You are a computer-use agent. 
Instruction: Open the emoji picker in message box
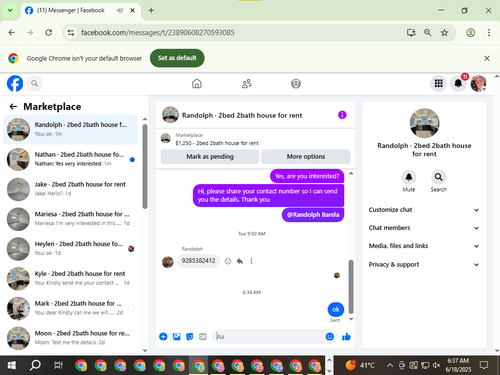click(x=329, y=337)
